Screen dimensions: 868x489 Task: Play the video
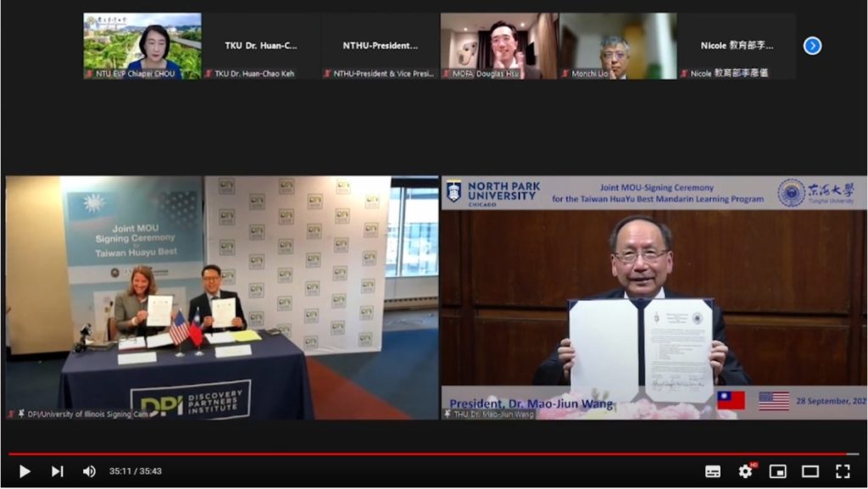tap(25, 471)
